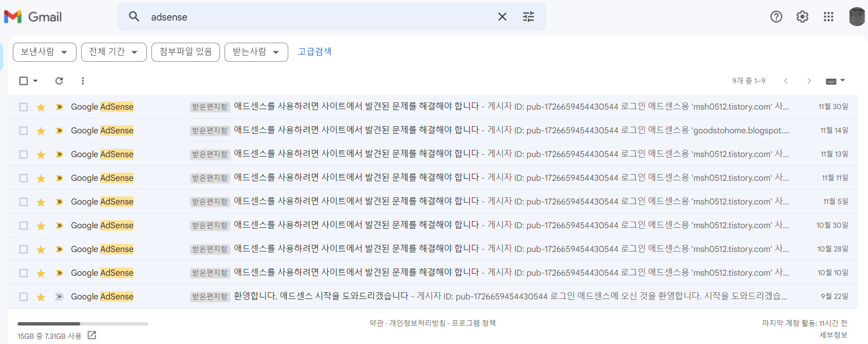Toggle importance marker on 10월 10일 email
This screenshot has height=344, width=868.
click(59, 273)
